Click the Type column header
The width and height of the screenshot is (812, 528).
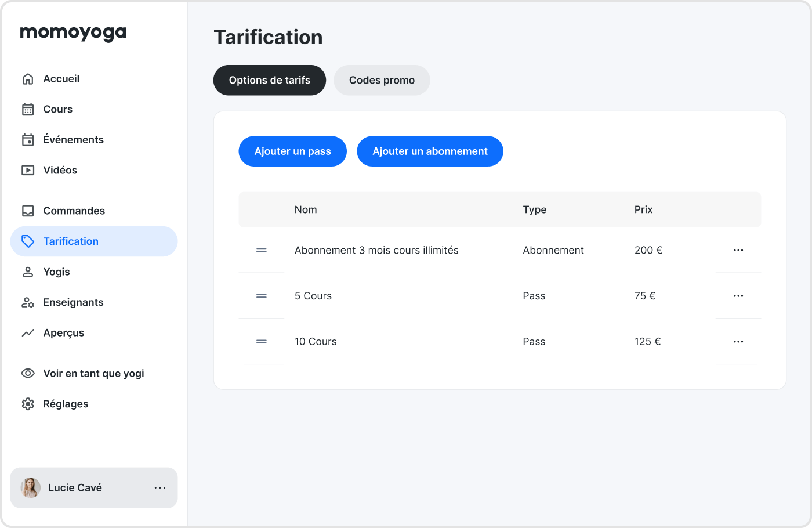coord(535,209)
